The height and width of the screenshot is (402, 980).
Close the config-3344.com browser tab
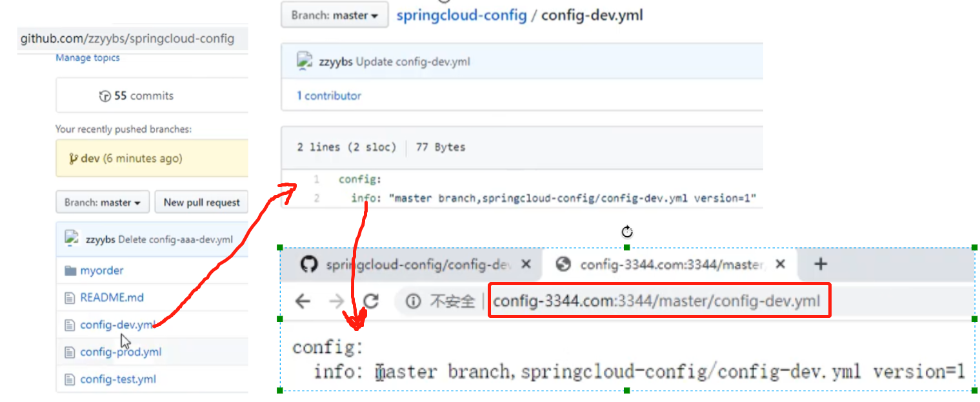[780, 264]
